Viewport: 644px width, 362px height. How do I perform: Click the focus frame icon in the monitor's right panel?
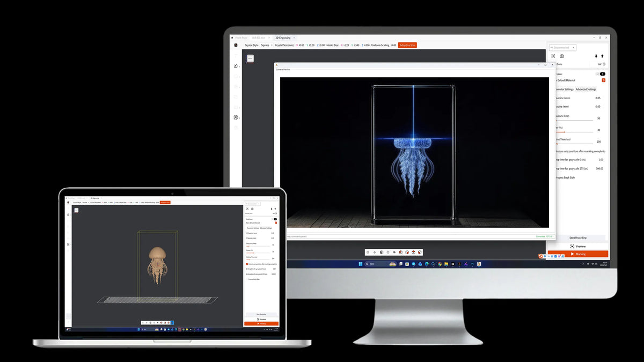coord(553,56)
